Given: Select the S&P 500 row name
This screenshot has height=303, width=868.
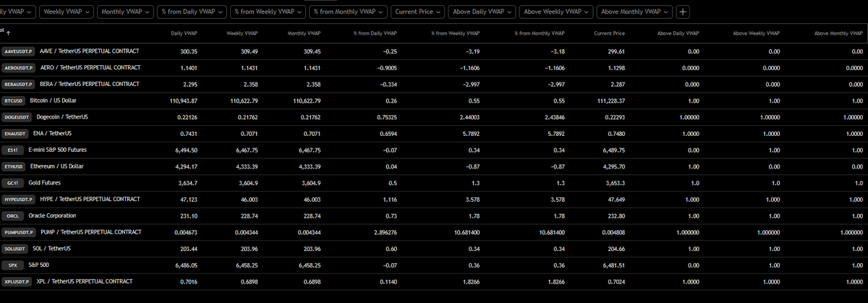Looking at the screenshot, I should [x=38, y=265].
